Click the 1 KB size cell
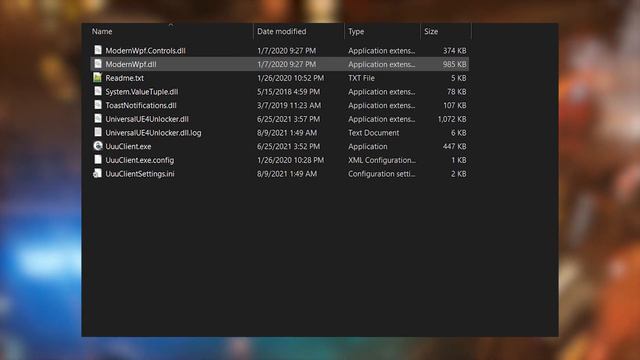Screen dimensions: 640x360 tap(459, 160)
